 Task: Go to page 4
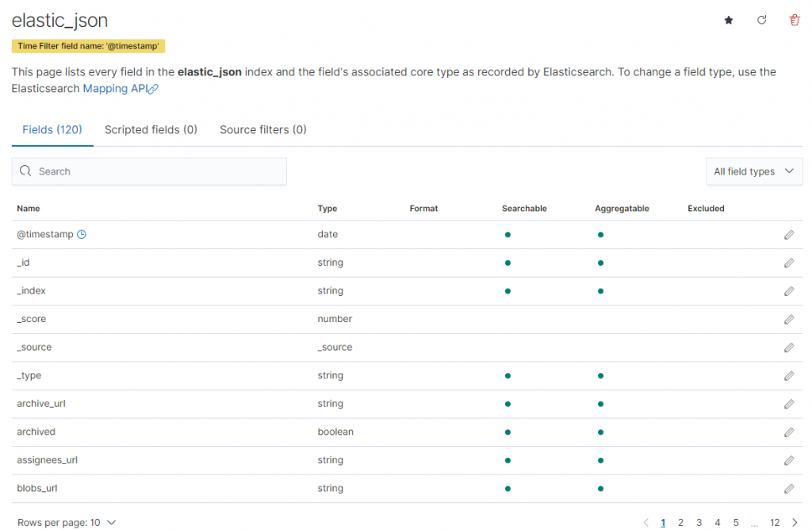point(717,522)
